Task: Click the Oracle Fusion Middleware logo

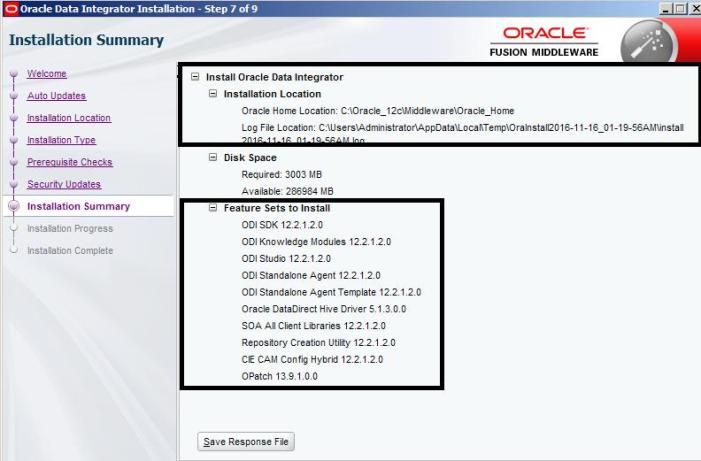Action: click(544, 42)
